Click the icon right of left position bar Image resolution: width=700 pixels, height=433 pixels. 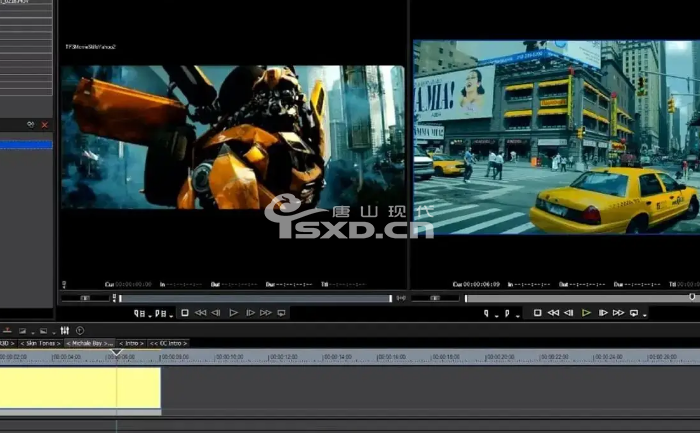pos(401,298)
